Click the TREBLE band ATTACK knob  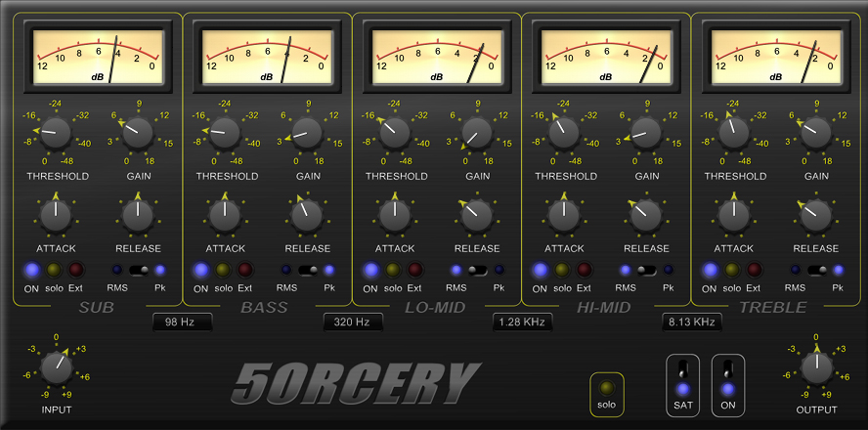click(733, 216)
